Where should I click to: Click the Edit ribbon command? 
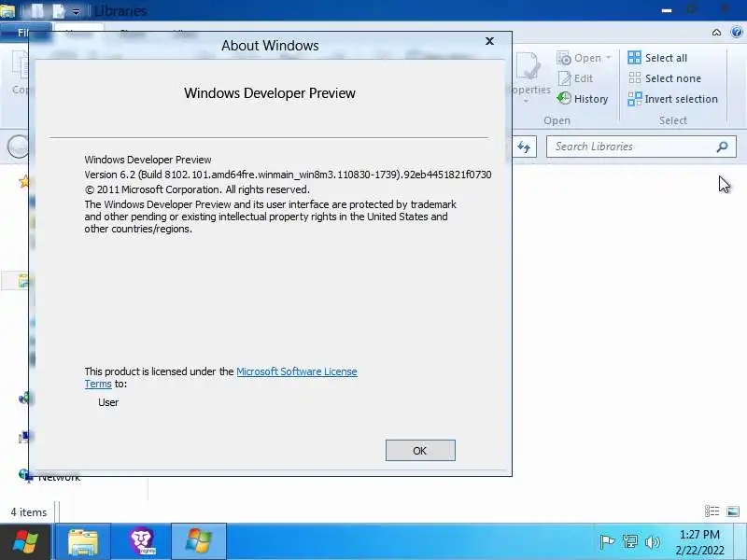click(575, 78)
